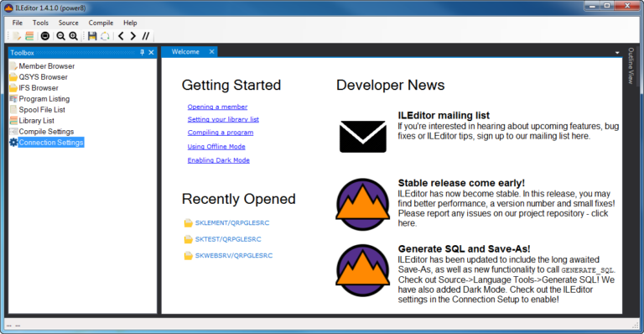Follow the 'Using Offline Mode' link
Screen dimensions: 644x334
point(216,147)
